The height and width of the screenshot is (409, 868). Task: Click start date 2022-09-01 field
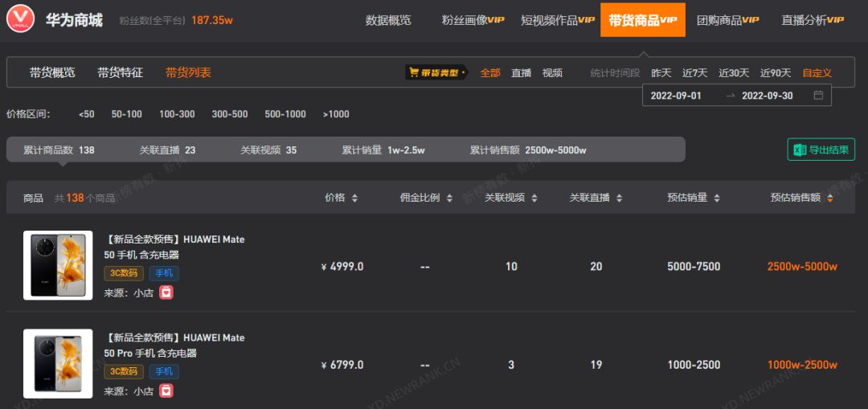(x=675, y=95)
